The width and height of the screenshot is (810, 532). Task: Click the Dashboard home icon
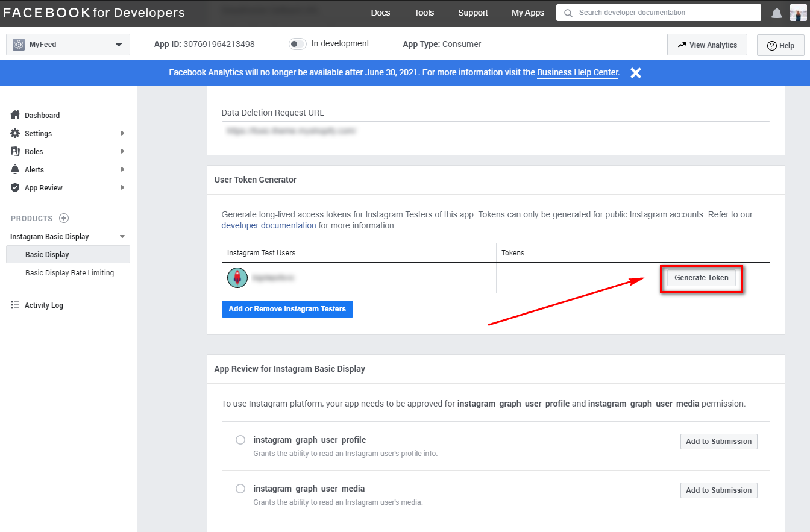coord(16,115)
